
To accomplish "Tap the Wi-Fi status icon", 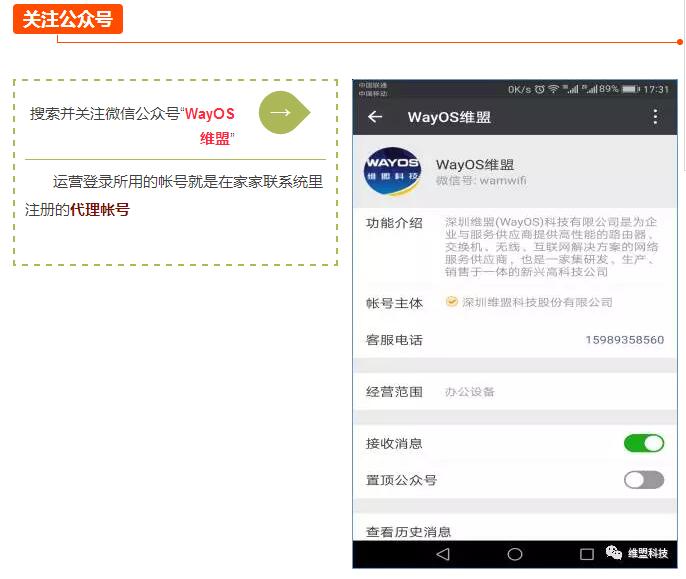I will 553,89.
